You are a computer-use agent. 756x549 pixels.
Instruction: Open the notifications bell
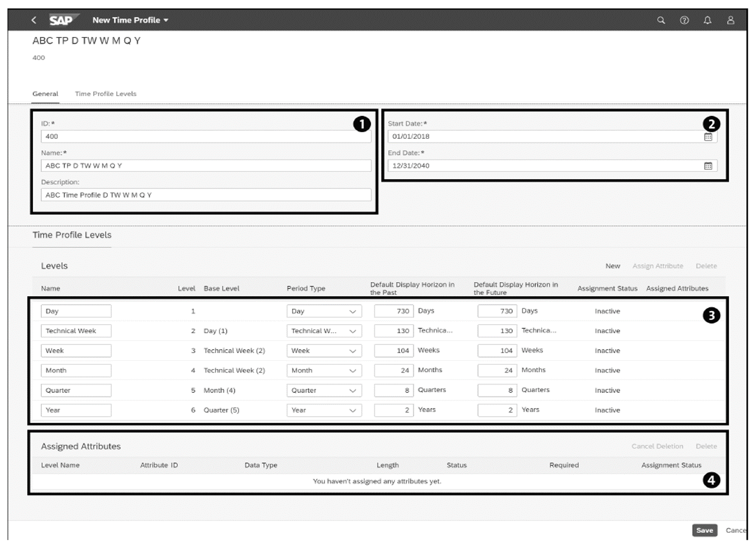click(x=708, y=20)
